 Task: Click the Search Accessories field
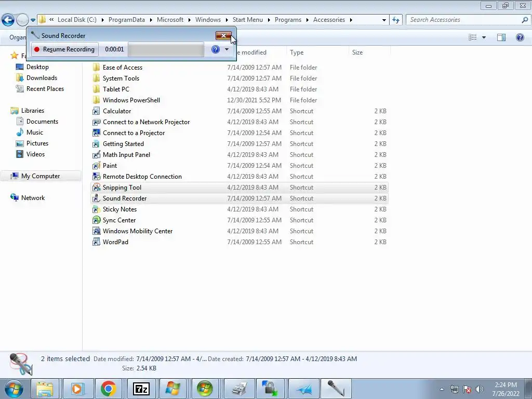464,20
